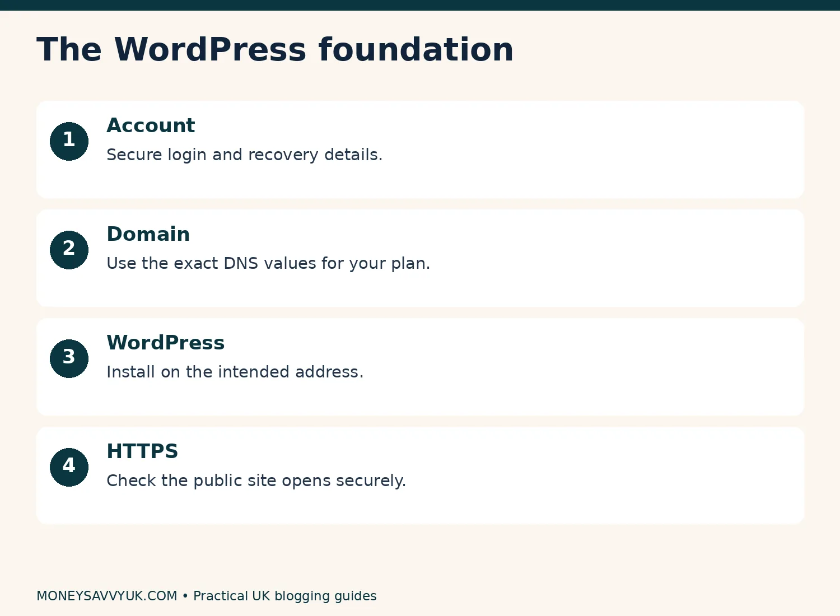Click the number 3 circle in the Install row

tap(69, 358)
